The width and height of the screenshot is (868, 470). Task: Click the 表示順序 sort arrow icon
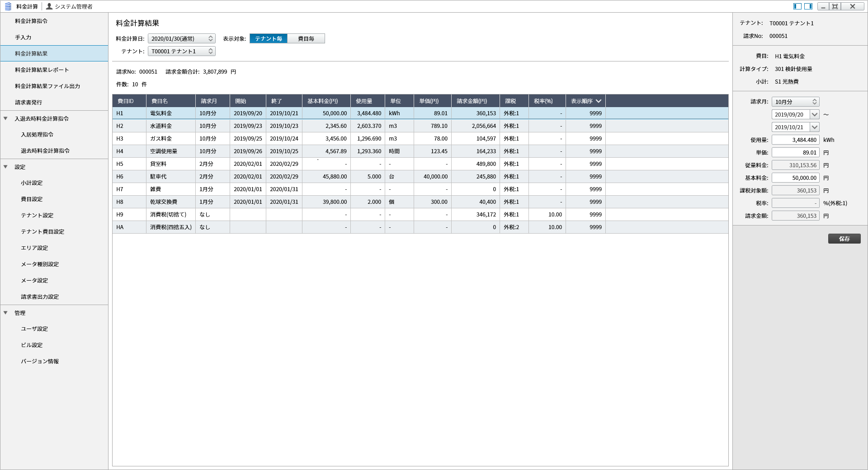(599, 101)
